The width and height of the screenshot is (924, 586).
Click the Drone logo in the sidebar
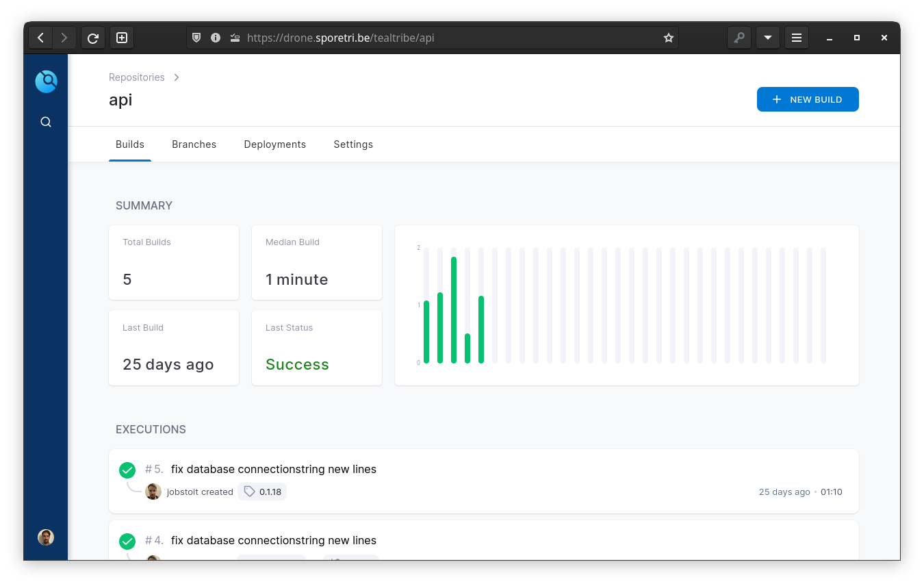click(x=46, y=81)
